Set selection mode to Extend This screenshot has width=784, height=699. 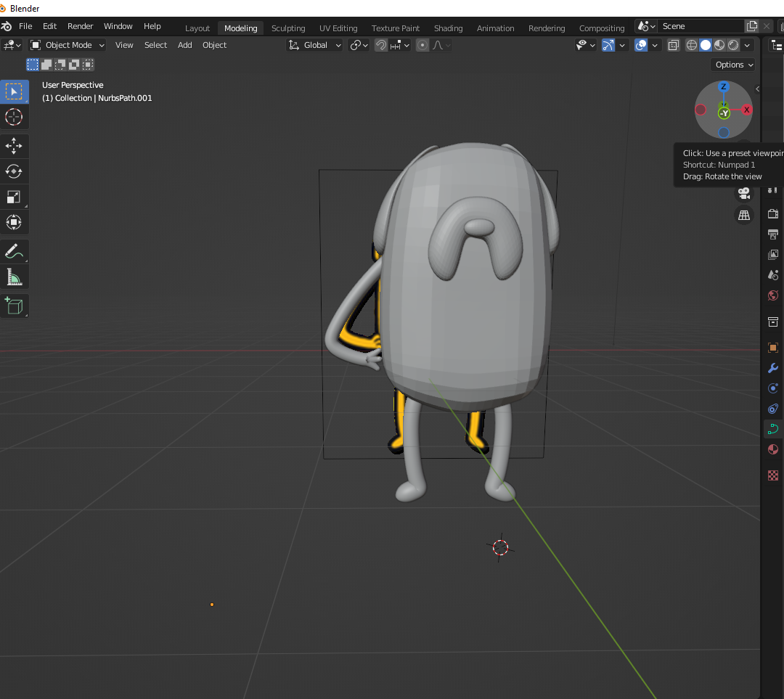[x=46, y=65]
